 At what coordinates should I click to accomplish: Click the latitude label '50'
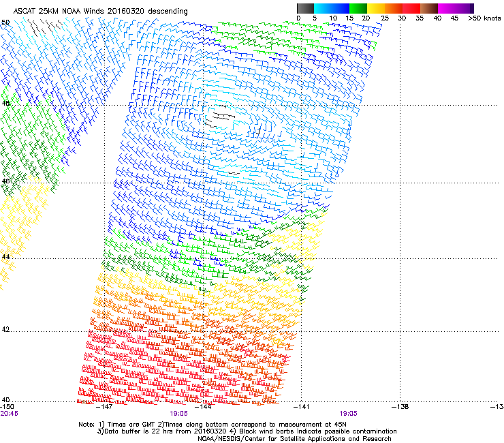(x=5, y=22)
